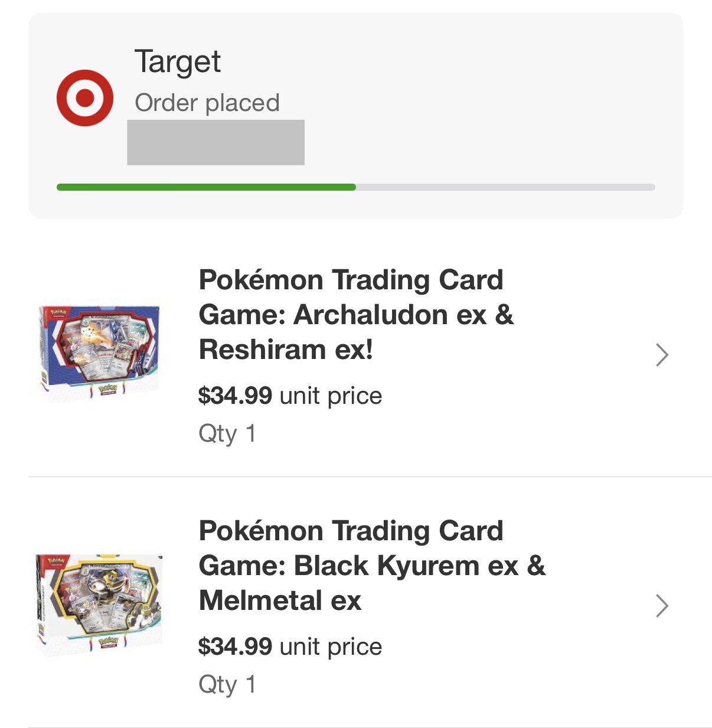This screenshot has height=728, width=712.
Task: Click the unfilled portion of progress bar
Action: (505, 187)
